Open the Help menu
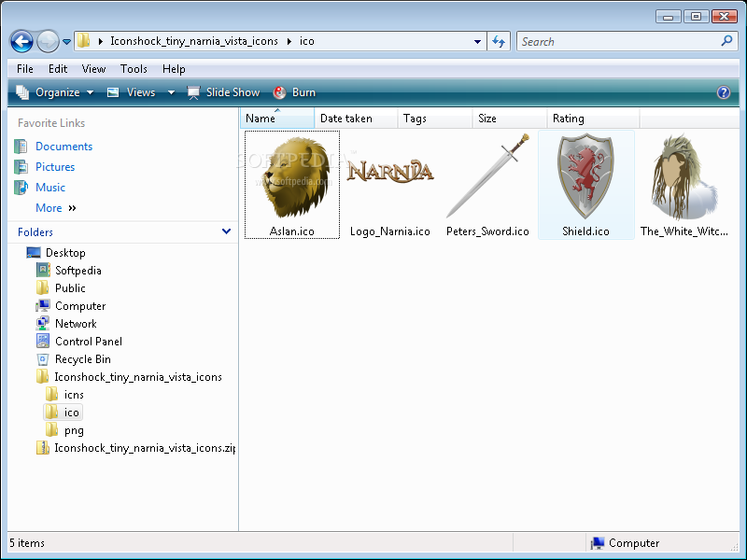The width and height of the screenshot is (747, 560). click(x=174, y=69)
